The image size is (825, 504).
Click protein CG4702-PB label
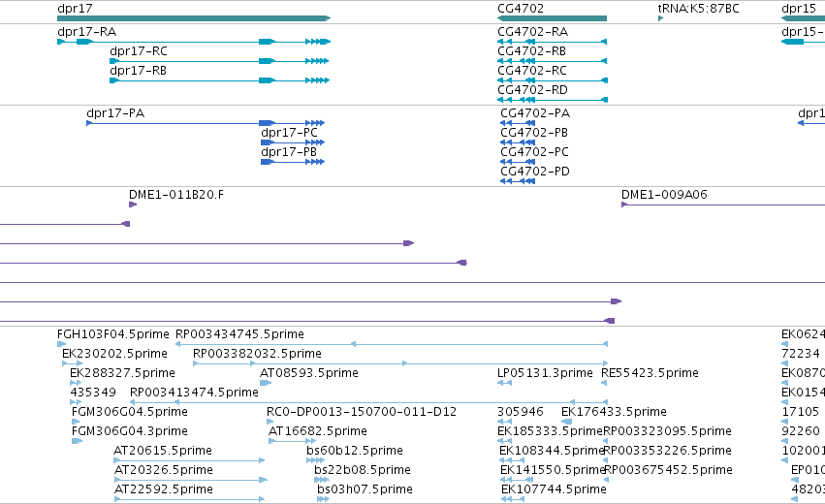[534, 133]
